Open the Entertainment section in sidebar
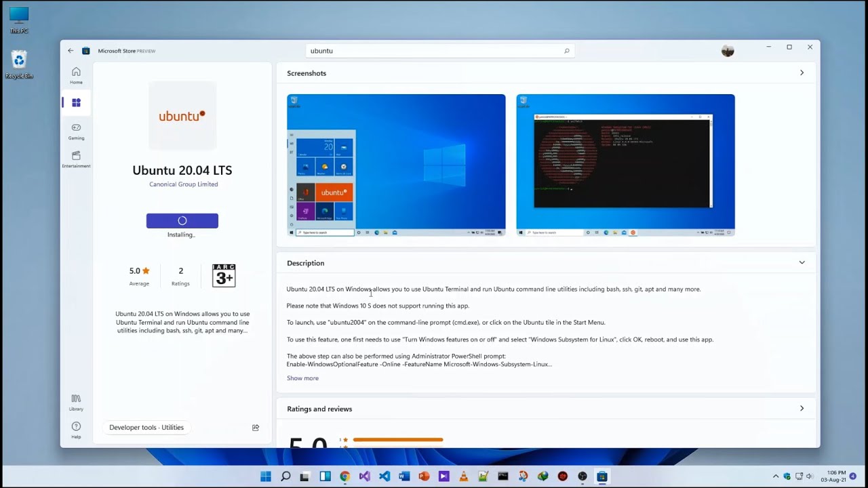868x488 pixels. point(76,159)
